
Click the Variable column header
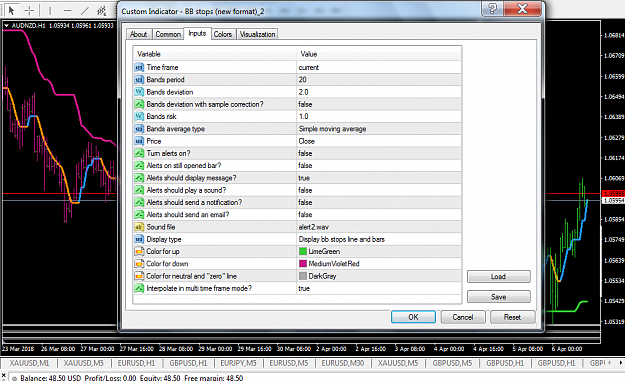(215, 54)
